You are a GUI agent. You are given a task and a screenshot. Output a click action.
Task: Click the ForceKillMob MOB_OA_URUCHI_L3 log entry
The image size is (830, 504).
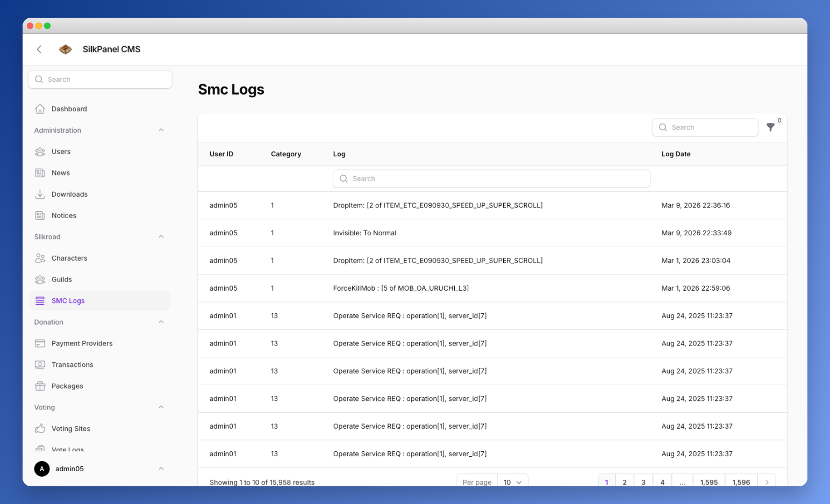[401, 289]
